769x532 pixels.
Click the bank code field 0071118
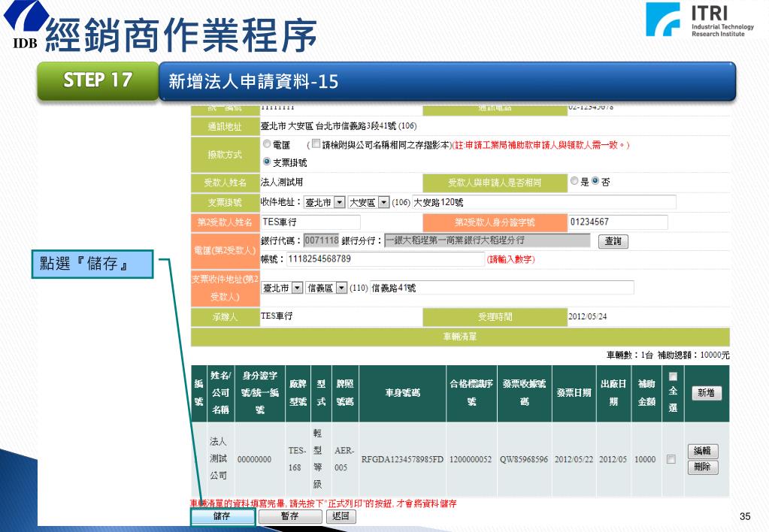point(321,240)
